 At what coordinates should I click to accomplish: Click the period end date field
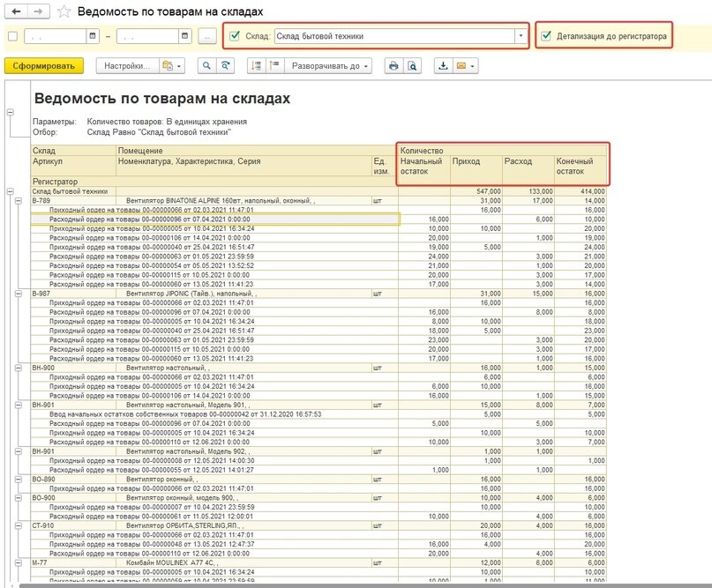pos(147,36)
